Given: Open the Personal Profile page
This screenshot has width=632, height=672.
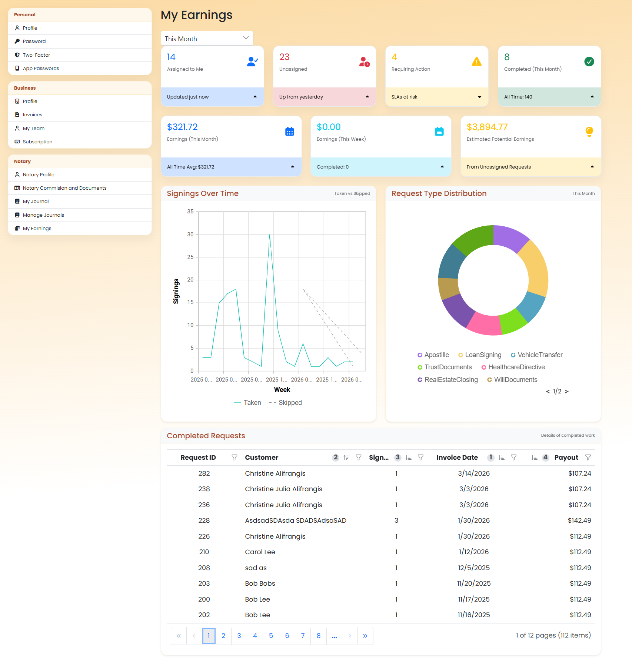Looking at the screenshot, I should pos(80,28).
